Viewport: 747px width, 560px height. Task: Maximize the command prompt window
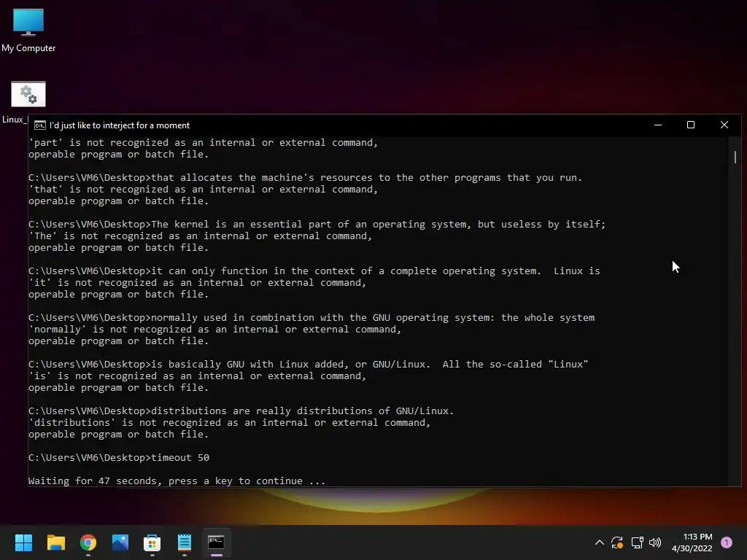point(691,125)
